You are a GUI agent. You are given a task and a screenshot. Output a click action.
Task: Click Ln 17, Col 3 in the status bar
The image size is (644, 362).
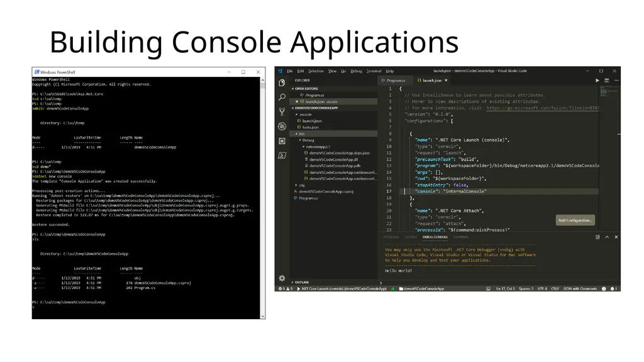pyautogui.click(x=504, y=289)
